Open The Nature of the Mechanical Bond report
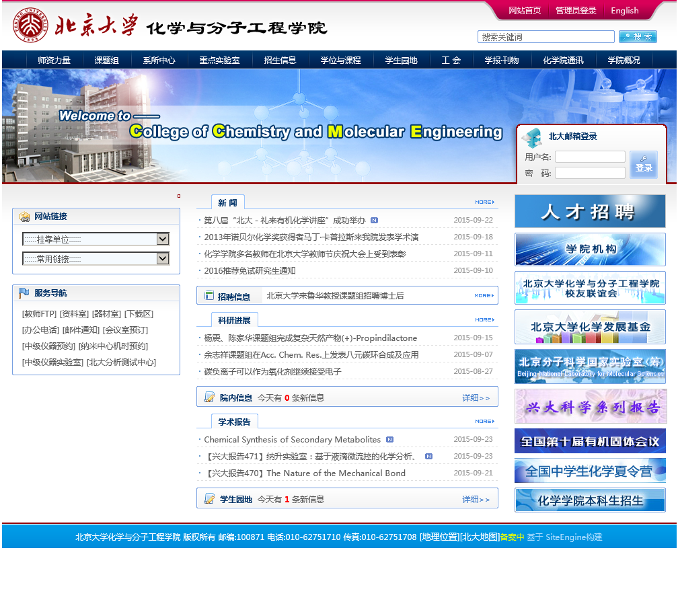678x616 pixels. pos(305,473)
